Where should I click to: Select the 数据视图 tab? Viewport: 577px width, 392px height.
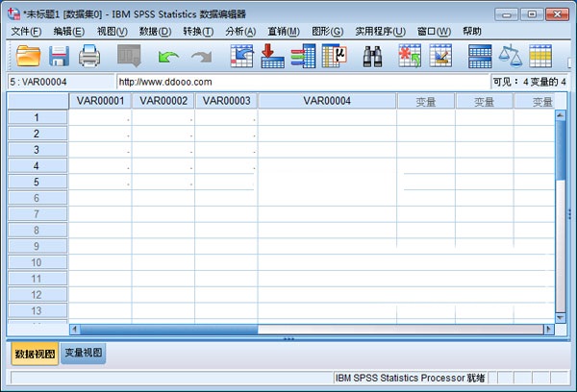tap(34, 354)
